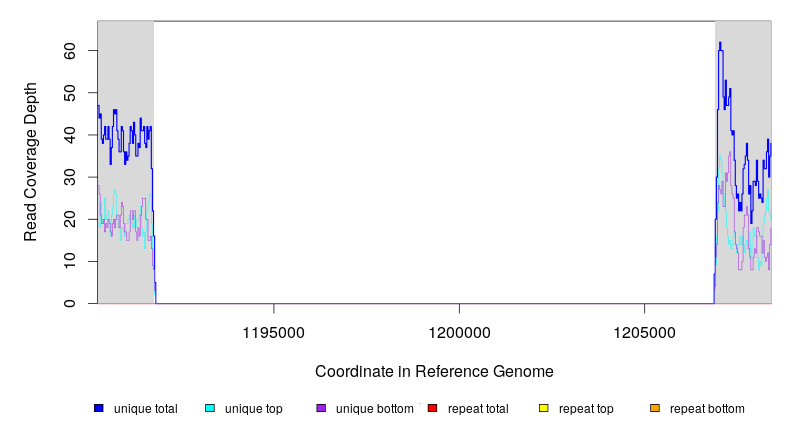
Task: Click the purple unique bottom legend swatch
Action: pyautogui.click(x=321, y=409)
